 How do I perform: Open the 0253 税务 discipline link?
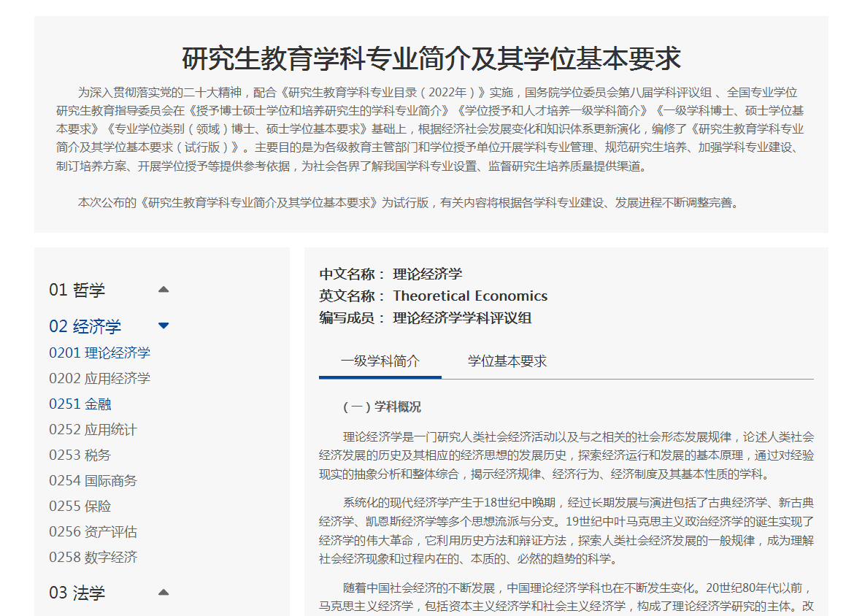(x=80, y=455)
